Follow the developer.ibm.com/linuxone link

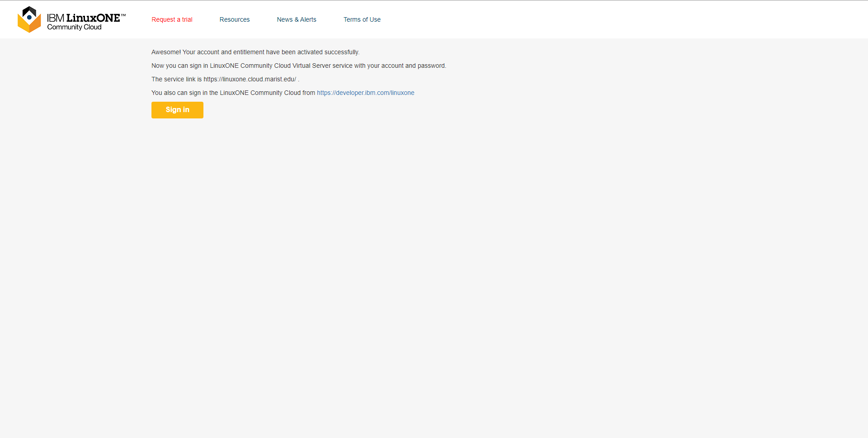coord(365,93)
